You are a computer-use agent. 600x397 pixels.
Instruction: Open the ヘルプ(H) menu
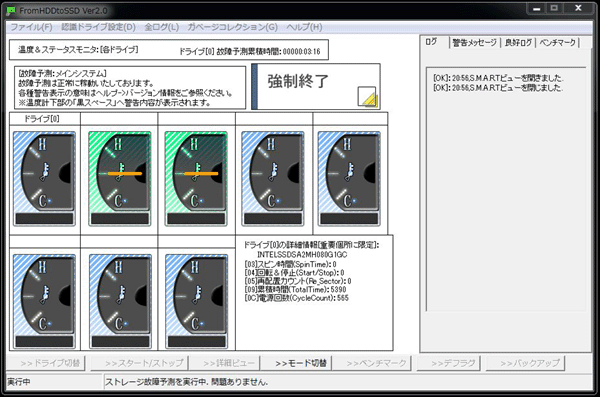304,27
